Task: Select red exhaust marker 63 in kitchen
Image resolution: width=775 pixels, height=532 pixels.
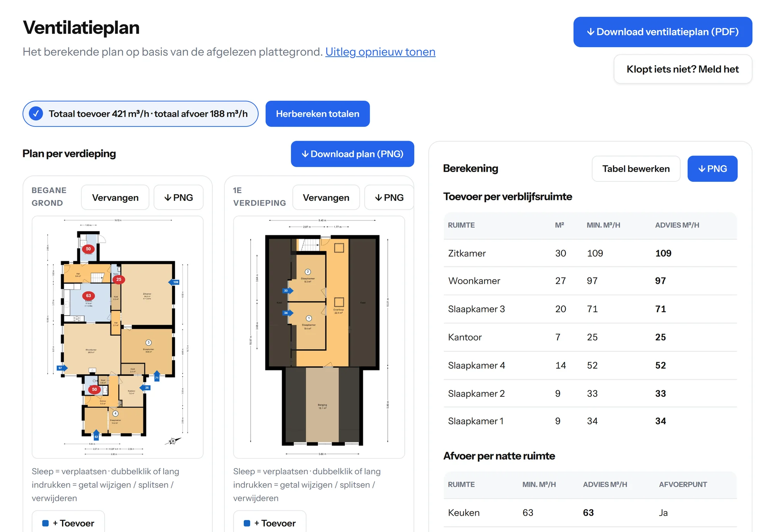Action: pos(88,296)
